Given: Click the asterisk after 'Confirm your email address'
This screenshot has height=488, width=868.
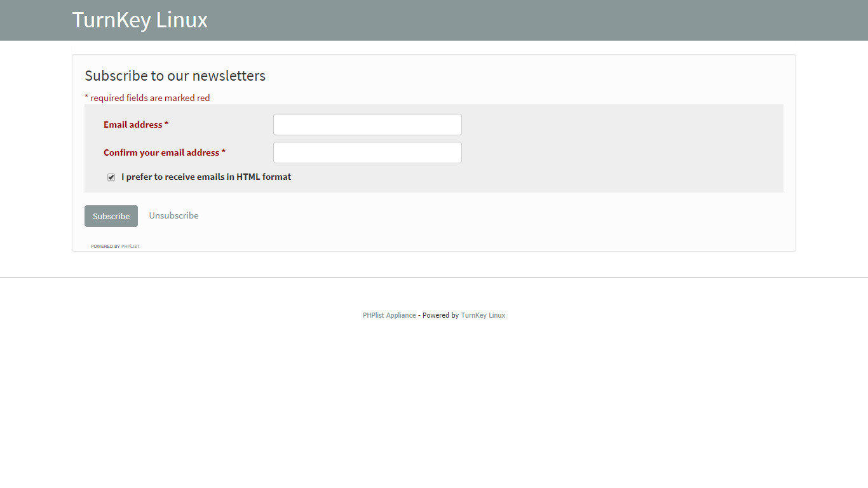Looking at the screenshot, I should point(224,152).
